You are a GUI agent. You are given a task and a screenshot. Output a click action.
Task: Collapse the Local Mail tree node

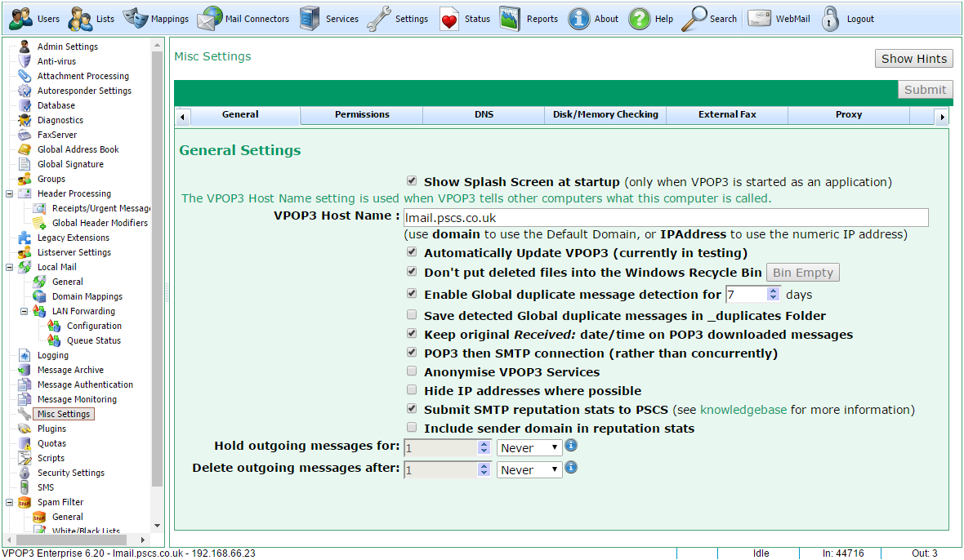(x=10, y=267)
